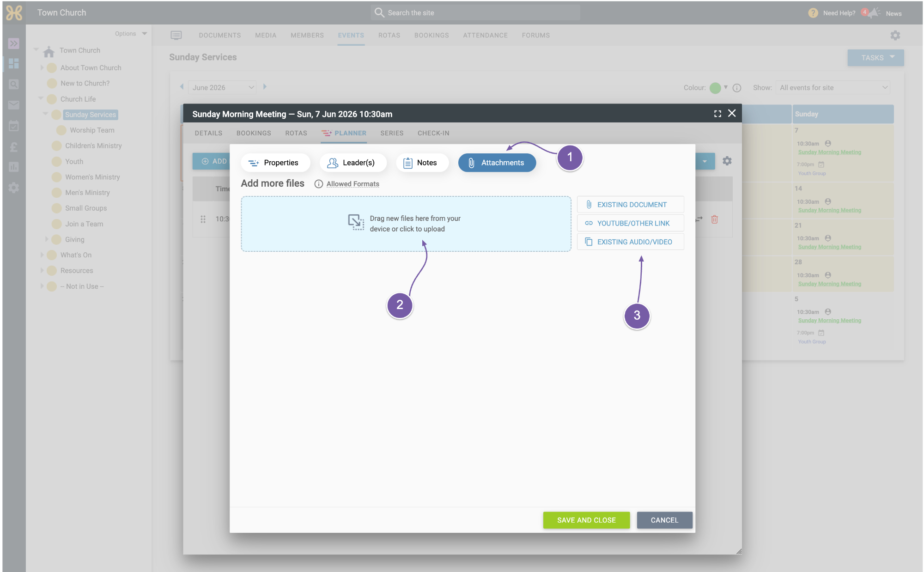The image size is (924, 572).
Task: Click the Search the site field
Action: tap(475, 12)
